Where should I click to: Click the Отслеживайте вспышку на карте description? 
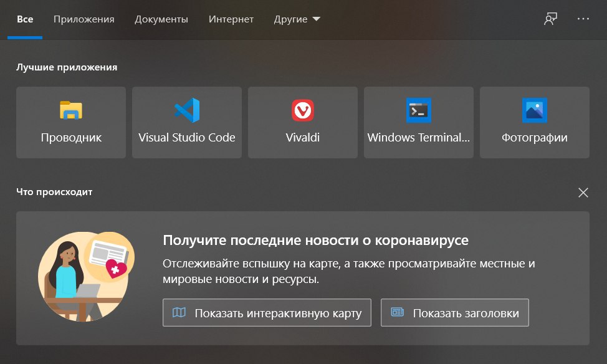pos(348,271)
